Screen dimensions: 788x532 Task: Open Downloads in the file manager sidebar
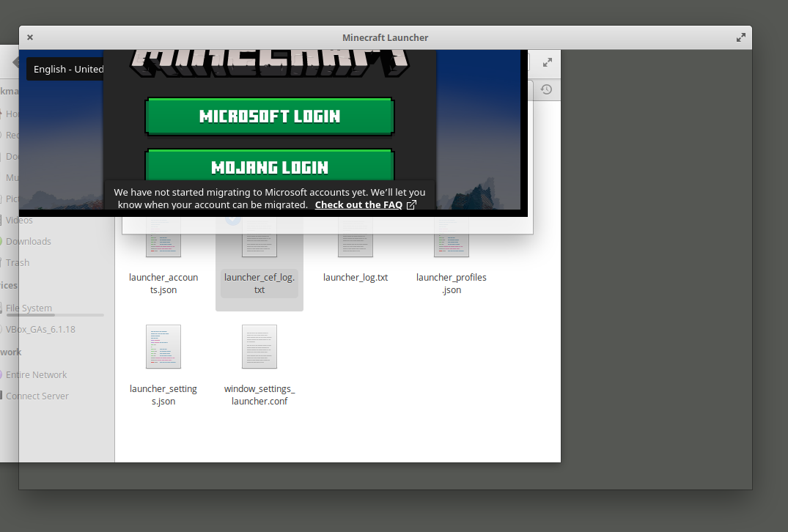28,241
